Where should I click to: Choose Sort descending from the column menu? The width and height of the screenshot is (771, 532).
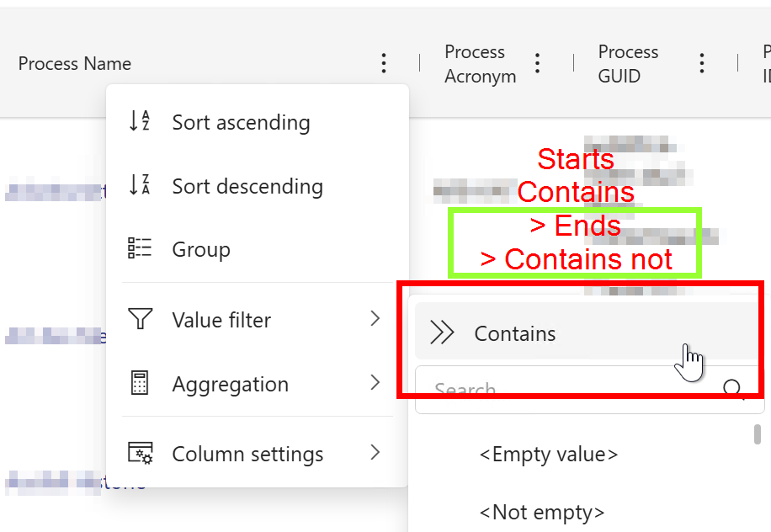coord(247,186)
